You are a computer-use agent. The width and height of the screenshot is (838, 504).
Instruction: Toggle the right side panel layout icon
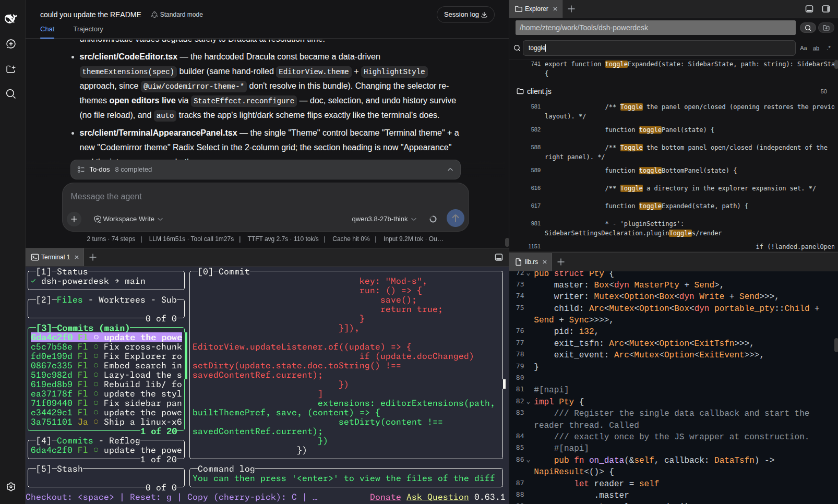coord(826,9)
